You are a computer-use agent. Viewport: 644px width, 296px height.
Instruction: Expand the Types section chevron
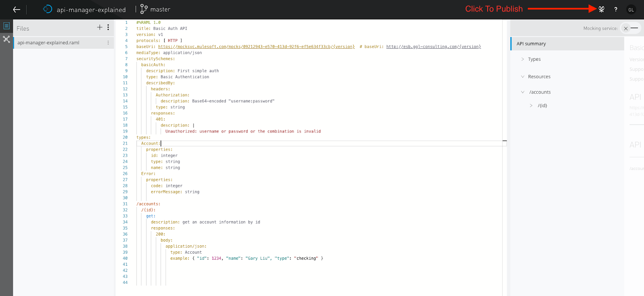tap(522, 59)
